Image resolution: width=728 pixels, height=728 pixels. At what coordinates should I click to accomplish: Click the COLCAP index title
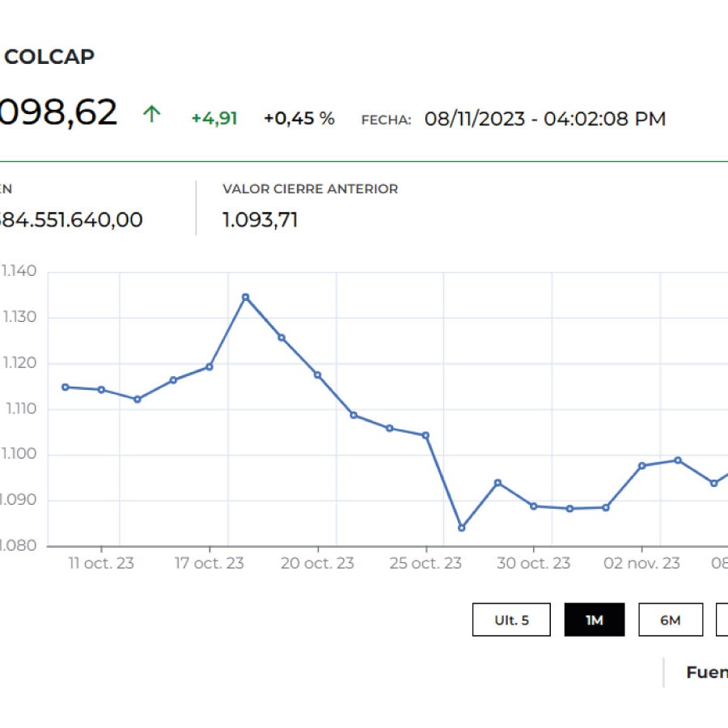click(x=50, y=57)
